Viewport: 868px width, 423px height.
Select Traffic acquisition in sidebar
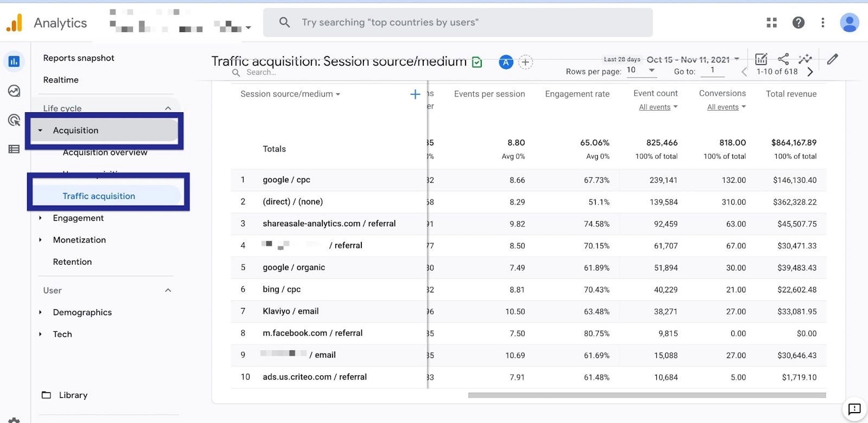click(x=99, y=196)
